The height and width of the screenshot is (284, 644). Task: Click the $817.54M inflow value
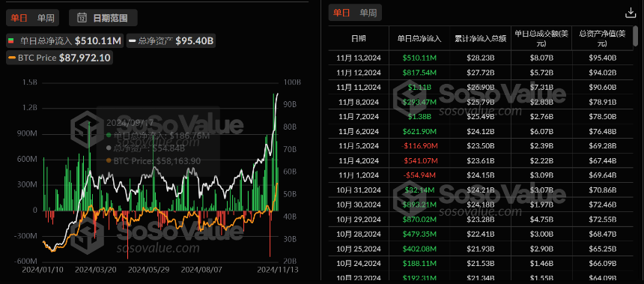coord(419,73)
